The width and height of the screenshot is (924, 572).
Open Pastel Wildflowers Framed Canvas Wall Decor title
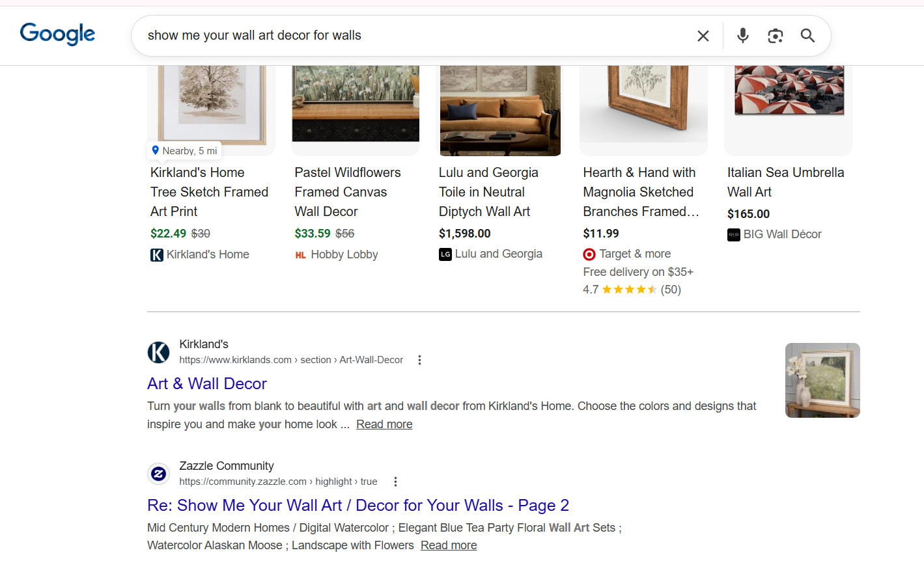348,192
